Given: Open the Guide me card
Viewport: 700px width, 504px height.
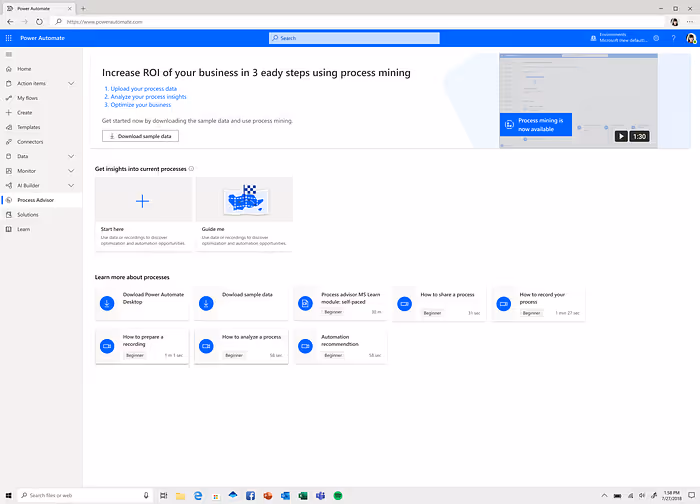Looking at the screenshot, I should click(x=244, y=214).
